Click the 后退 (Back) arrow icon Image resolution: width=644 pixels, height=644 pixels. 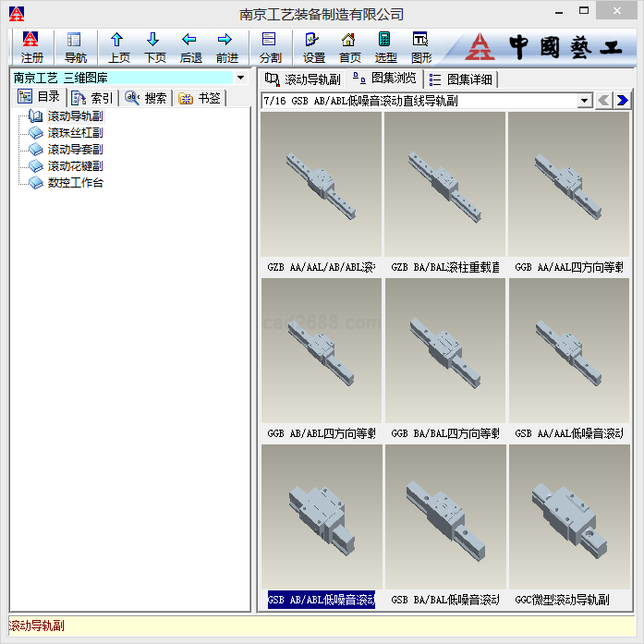pos(190,46)
